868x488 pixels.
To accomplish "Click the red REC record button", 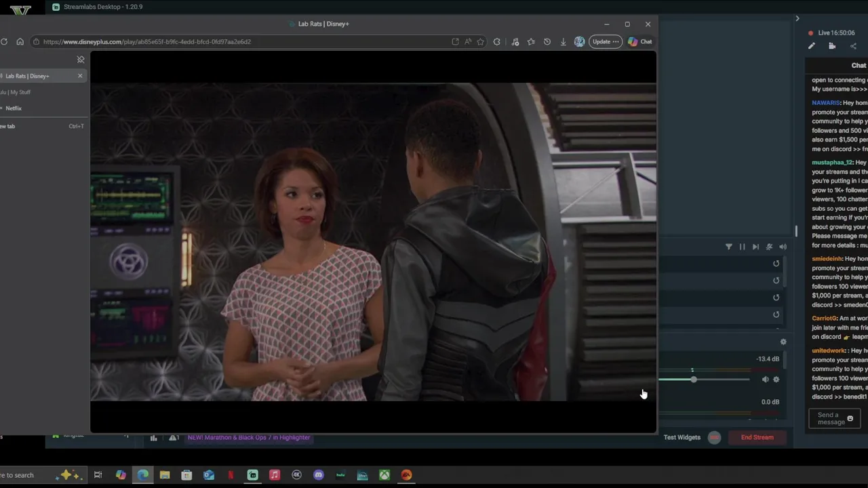I will pos(714,438).
